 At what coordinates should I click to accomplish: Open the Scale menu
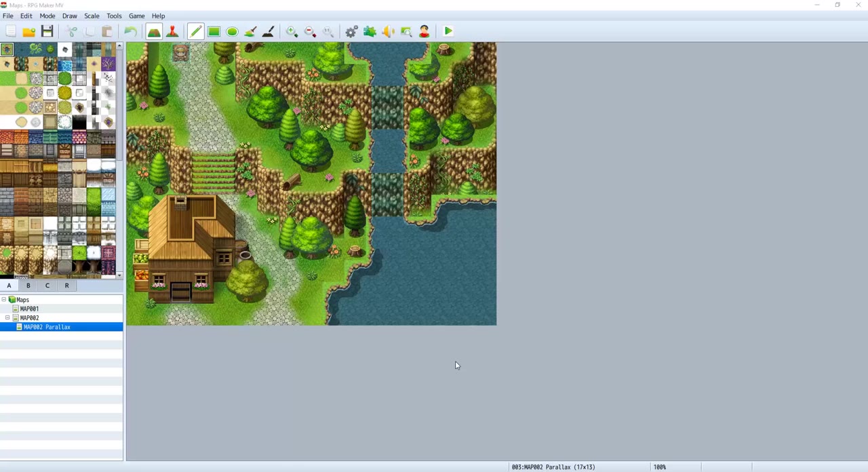coord(92,16)
